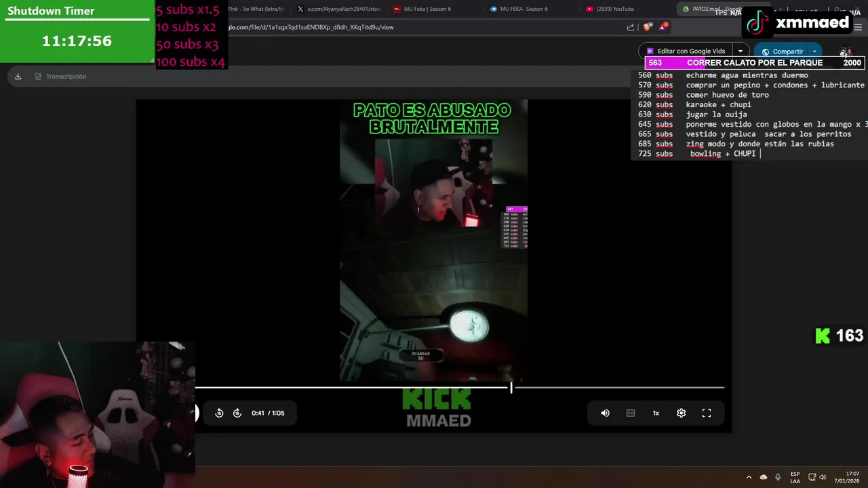Mute the video player volume

[x=605, y=413]
